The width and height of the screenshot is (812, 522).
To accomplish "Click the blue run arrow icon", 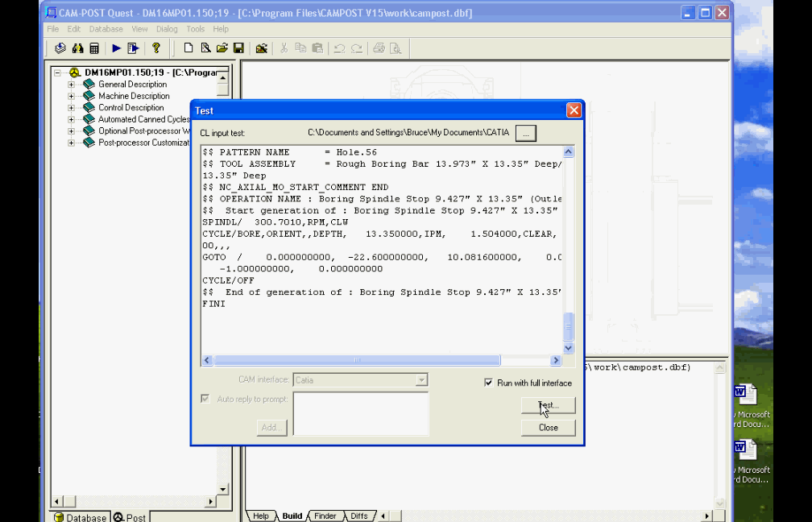I will [117, 48].
